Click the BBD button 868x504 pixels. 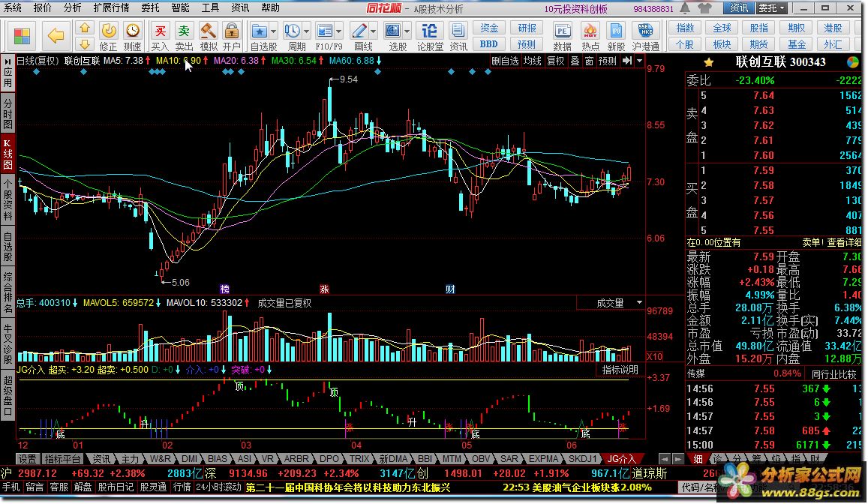(x=489, y=43)
